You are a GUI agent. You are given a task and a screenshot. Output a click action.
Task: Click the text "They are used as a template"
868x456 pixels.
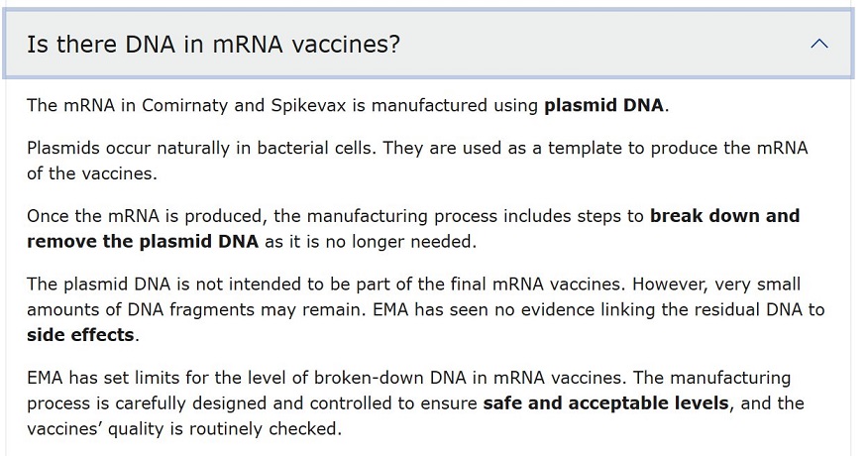point(494,148)
